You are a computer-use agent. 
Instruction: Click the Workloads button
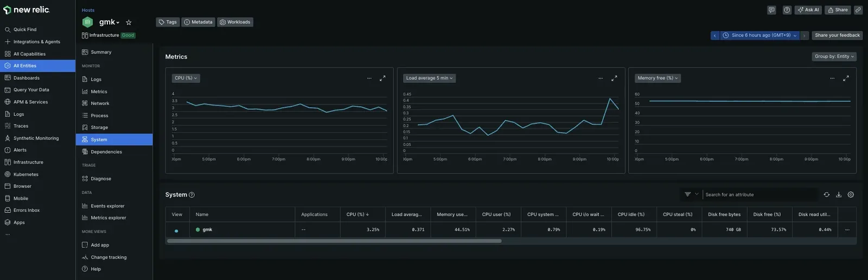(x=235, y=22)
